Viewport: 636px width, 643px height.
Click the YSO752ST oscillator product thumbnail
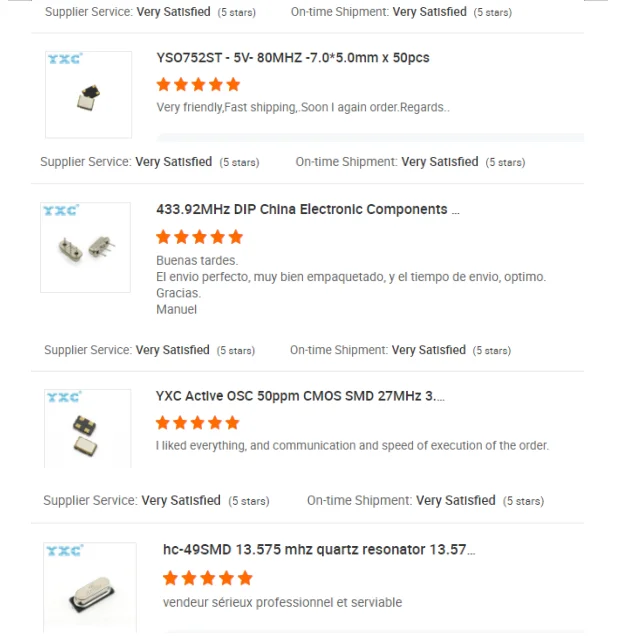coord(88,95)
